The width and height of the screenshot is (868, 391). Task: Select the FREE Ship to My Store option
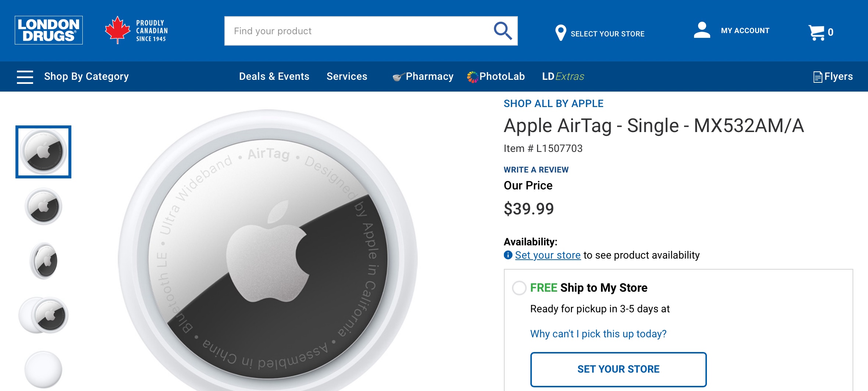click(x=519, y=288)
